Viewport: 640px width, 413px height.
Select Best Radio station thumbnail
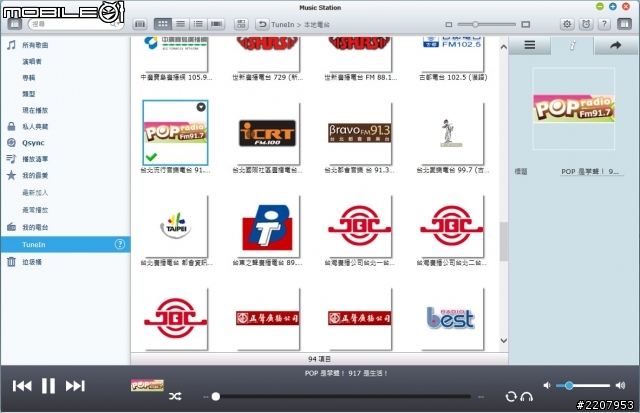pos(451,319)
